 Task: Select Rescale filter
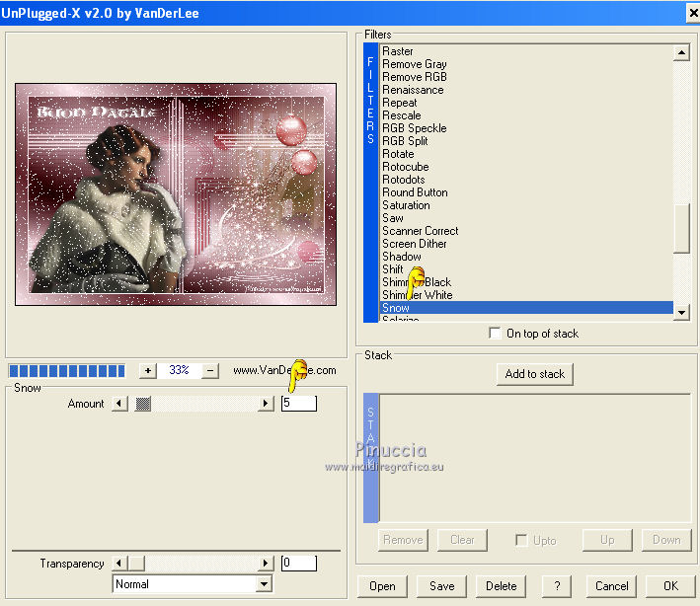[526, 115]
